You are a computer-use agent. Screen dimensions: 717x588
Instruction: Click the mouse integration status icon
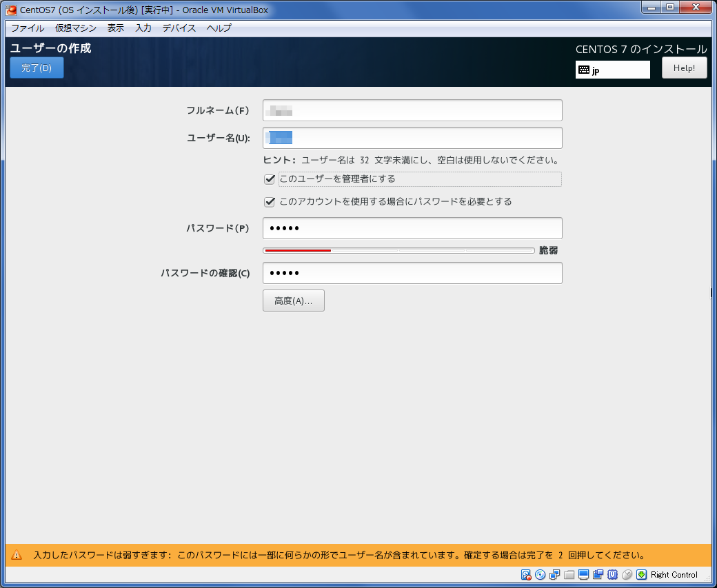click(x=627, y=575)
